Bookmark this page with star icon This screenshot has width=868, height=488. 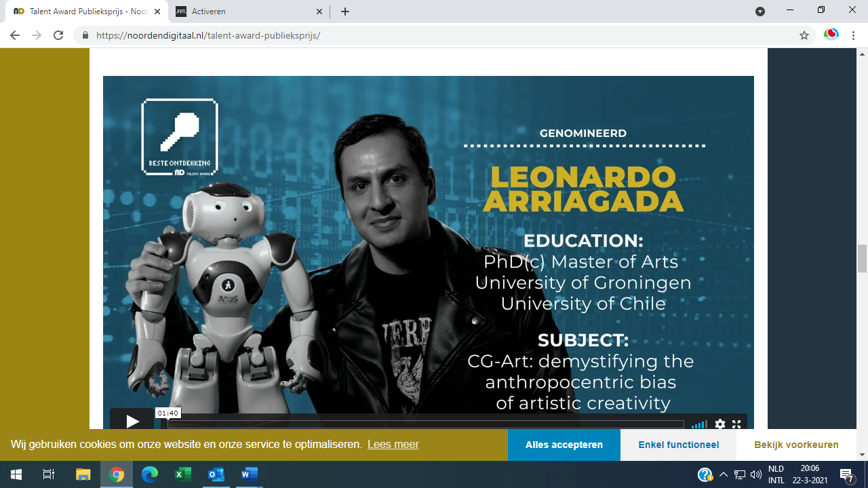coord(804,35)
